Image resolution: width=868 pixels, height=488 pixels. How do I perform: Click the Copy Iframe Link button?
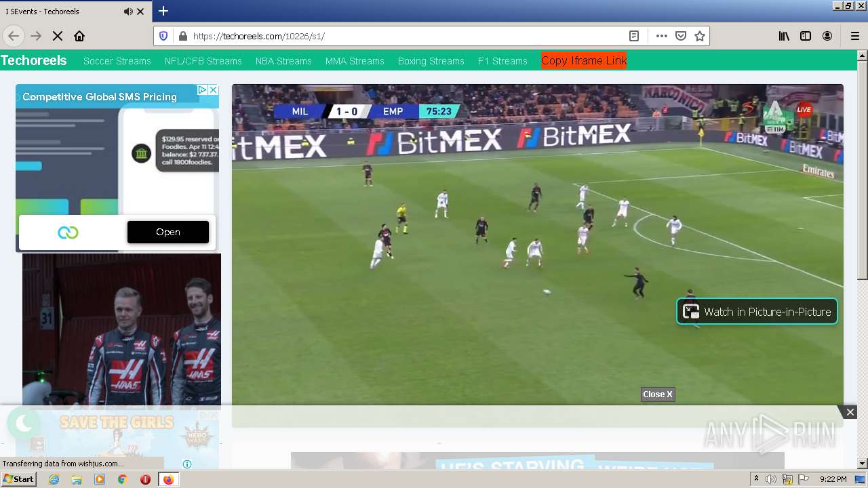click(x=584, y=60)
